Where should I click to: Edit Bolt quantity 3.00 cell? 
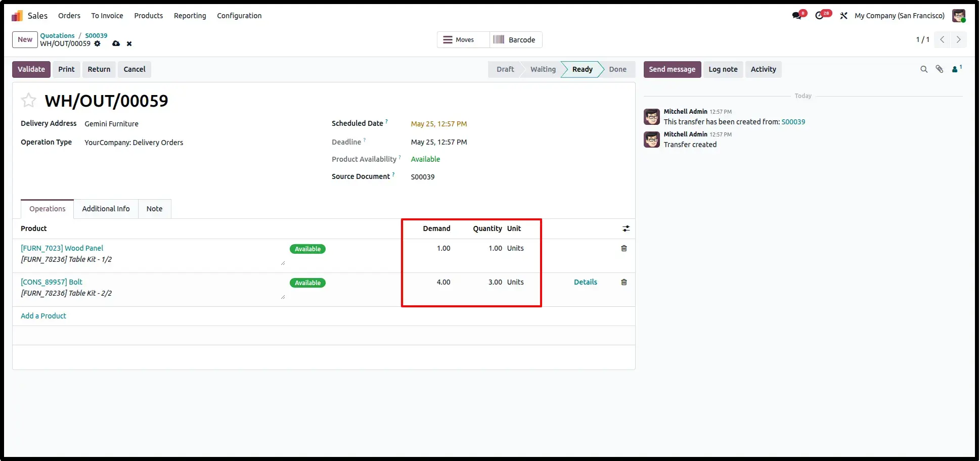pyautogui.click(x=496, y=282)
